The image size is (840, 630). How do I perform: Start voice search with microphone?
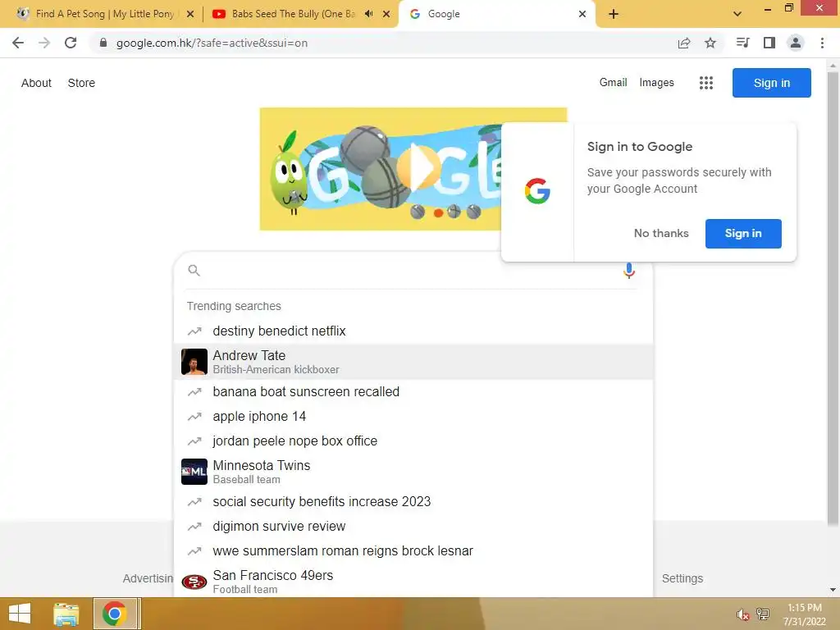[629, 271]
